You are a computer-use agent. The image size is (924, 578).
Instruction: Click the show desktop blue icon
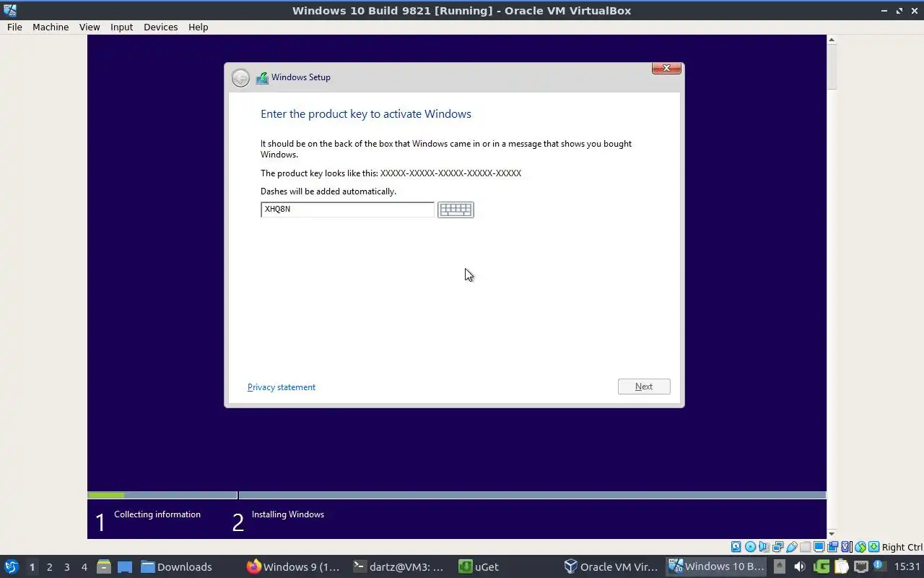(x=125, y=566)
